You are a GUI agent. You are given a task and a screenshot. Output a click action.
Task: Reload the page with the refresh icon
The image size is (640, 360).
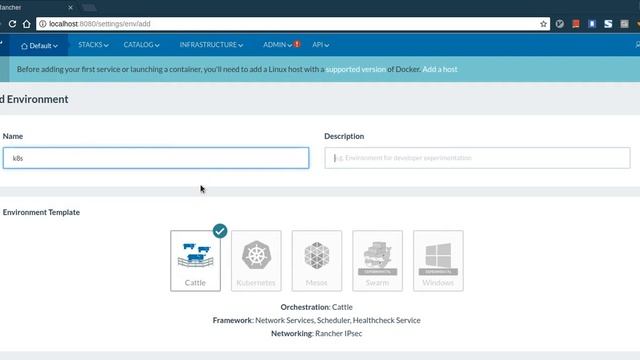point(12,24)
